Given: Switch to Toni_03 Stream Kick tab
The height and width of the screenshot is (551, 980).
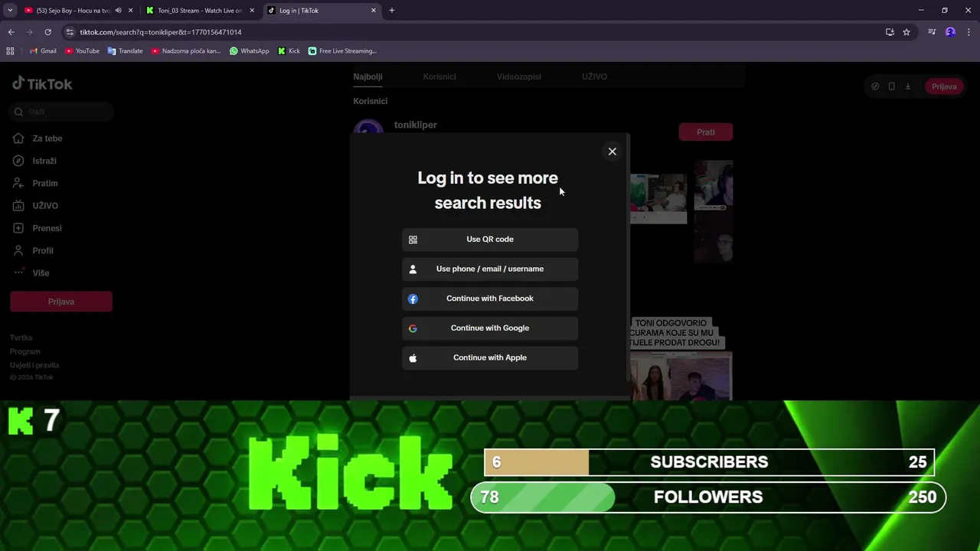Looking at the screenshot, I should click(199, 11).
